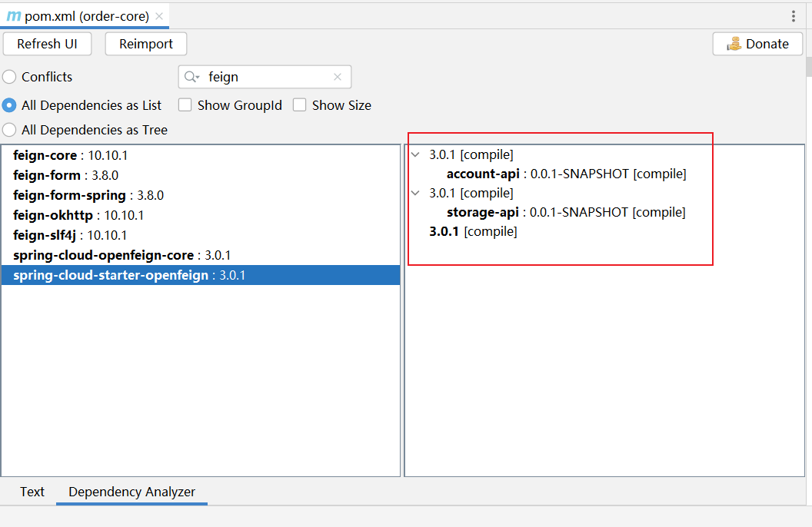This screenshot has height=527, width=812.
Task: Click the Donate coins icon
Action: click(x=734, y=44)
